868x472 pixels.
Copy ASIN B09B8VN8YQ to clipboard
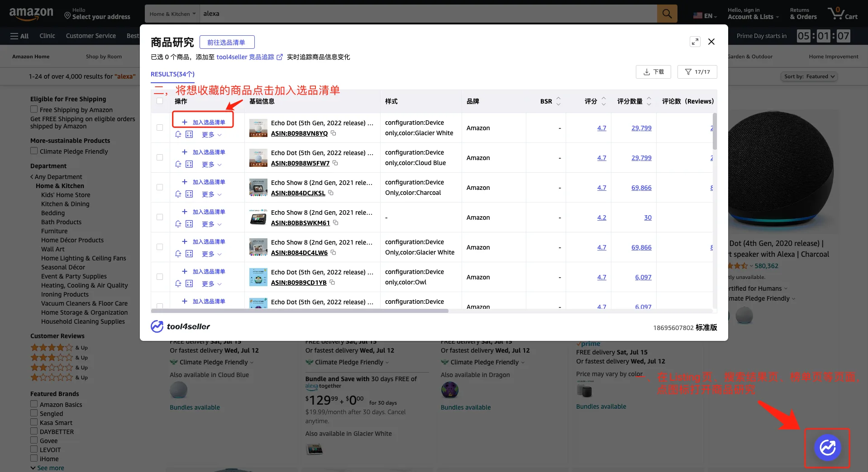[334, 133]
